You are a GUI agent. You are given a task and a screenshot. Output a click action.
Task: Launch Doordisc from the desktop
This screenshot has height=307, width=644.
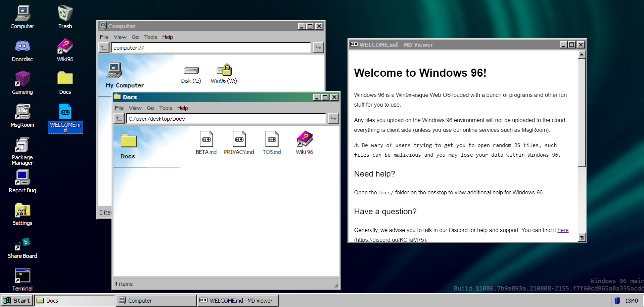pyautogui.click(x=22, y=50)
